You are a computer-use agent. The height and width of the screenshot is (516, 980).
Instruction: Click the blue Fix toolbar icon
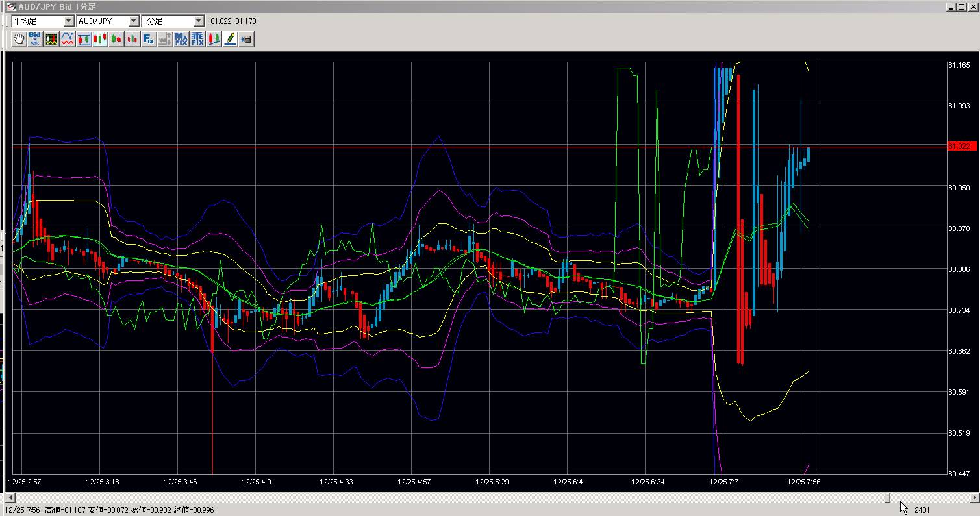click(149, 39)
